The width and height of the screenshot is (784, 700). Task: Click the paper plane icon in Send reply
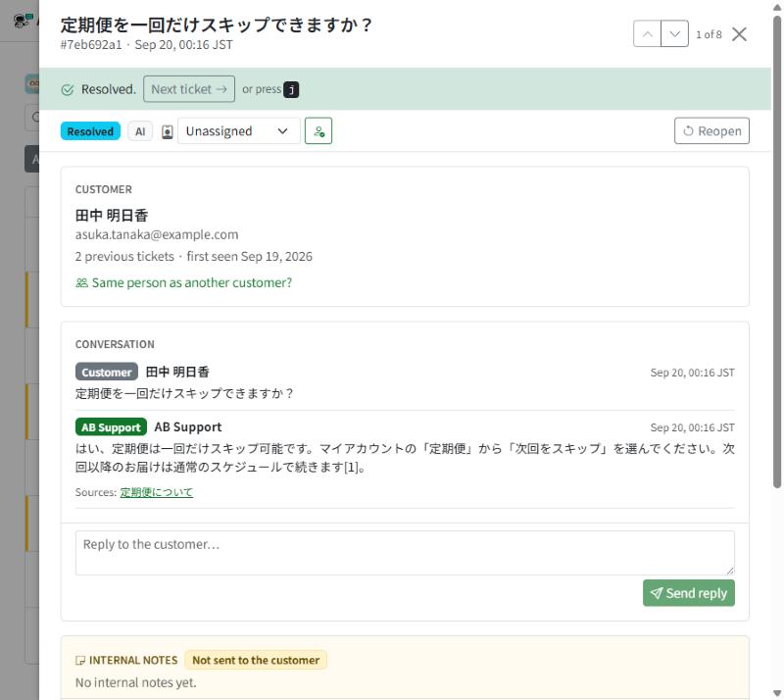pos(656,593)
